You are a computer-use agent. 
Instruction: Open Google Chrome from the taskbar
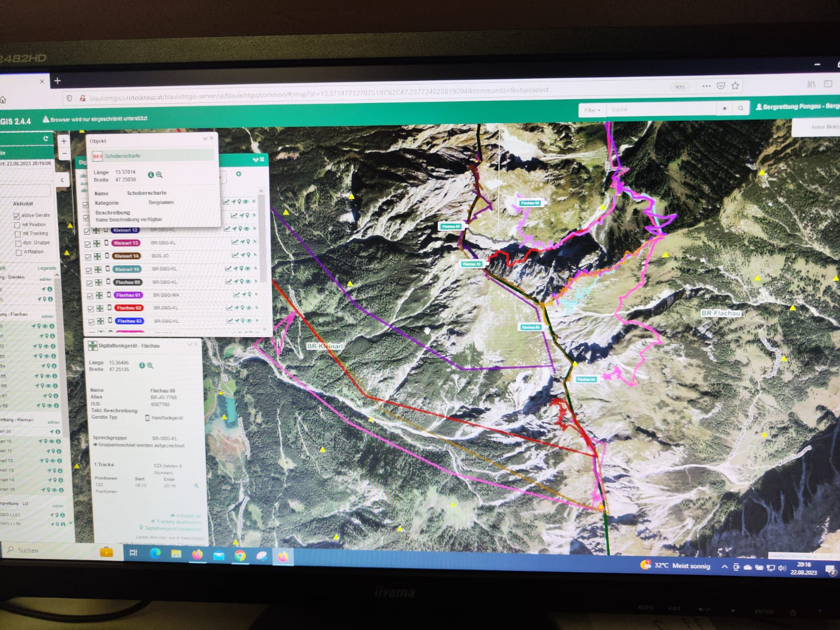pyautogui.click(x=240, y=555)
